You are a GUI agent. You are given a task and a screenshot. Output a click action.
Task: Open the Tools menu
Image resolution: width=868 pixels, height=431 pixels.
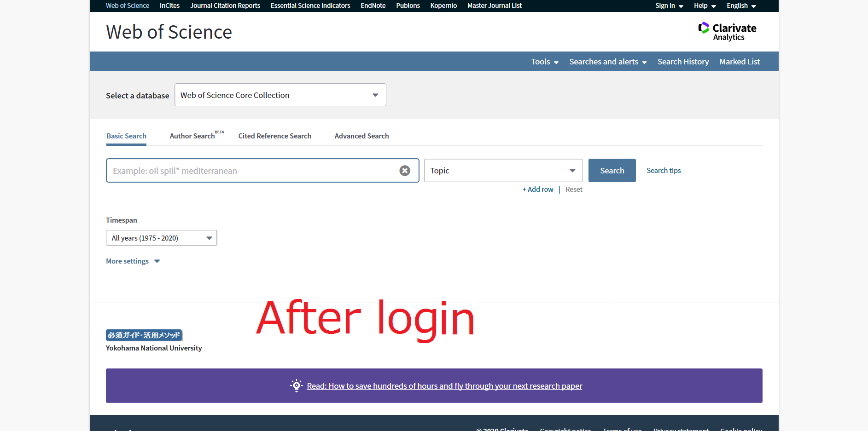coord(545,62)
